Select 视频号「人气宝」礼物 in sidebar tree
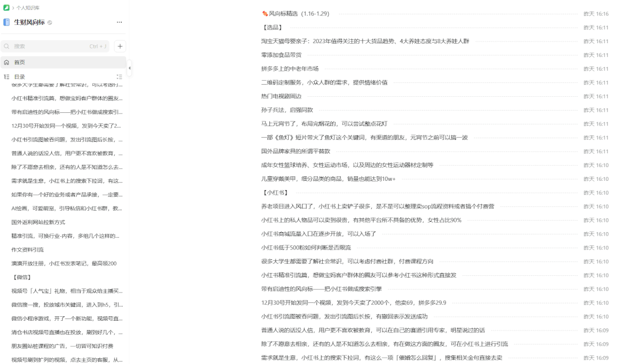The image size is (622, 364). [67, 291]
